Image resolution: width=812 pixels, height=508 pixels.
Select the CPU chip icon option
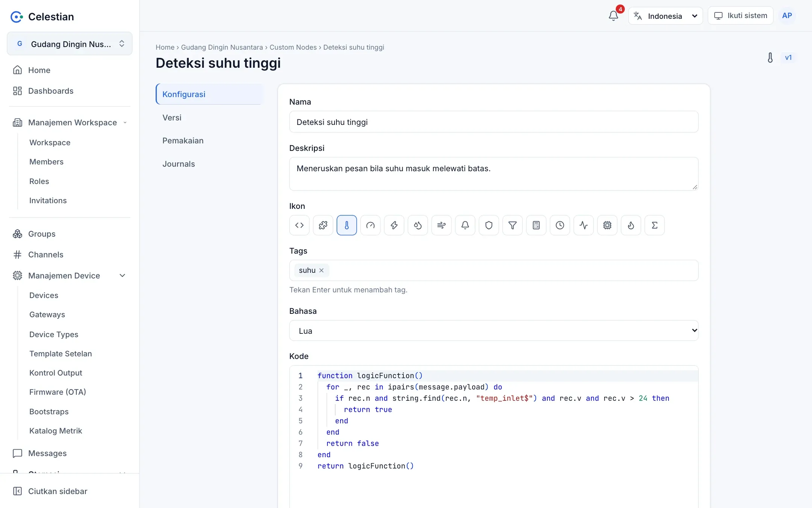tap(607, 225)
